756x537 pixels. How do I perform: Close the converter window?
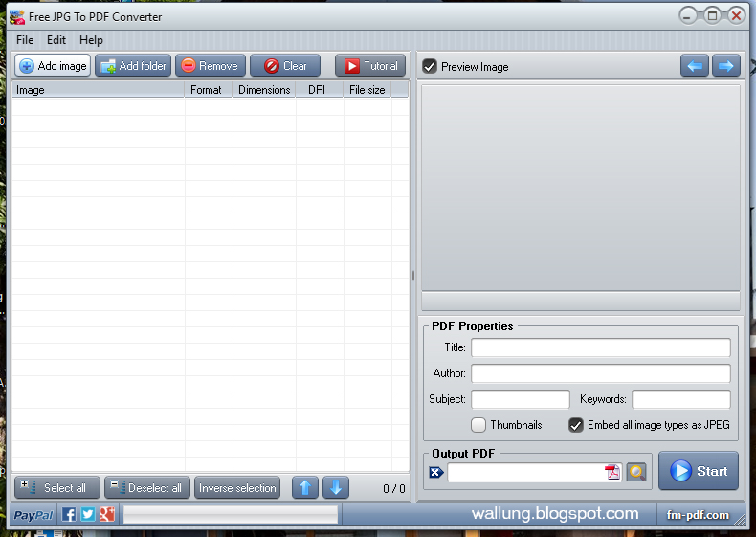click(x=736, y=16)
